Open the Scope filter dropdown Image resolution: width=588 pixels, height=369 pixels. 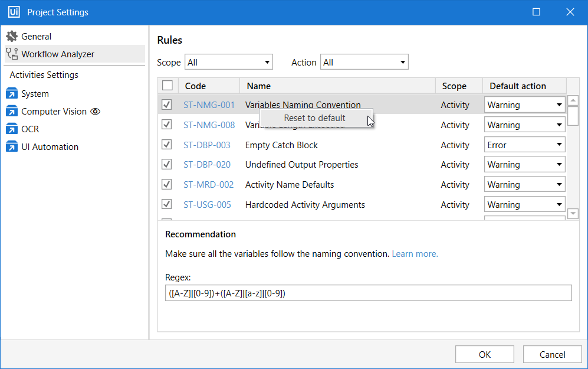(229, 62)
